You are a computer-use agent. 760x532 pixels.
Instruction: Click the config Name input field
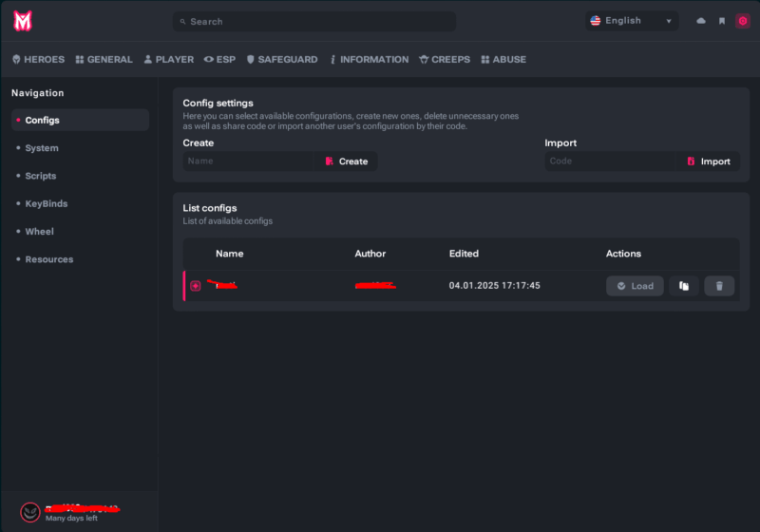[x=248, y=161]
